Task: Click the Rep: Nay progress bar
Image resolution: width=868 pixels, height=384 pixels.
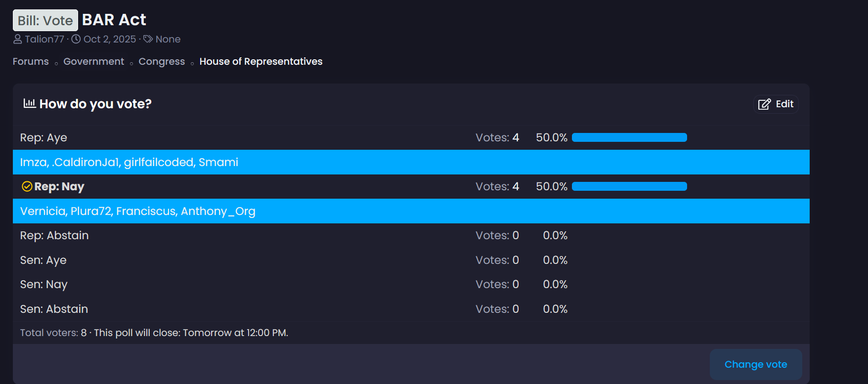Action: [x=629, y=186]
